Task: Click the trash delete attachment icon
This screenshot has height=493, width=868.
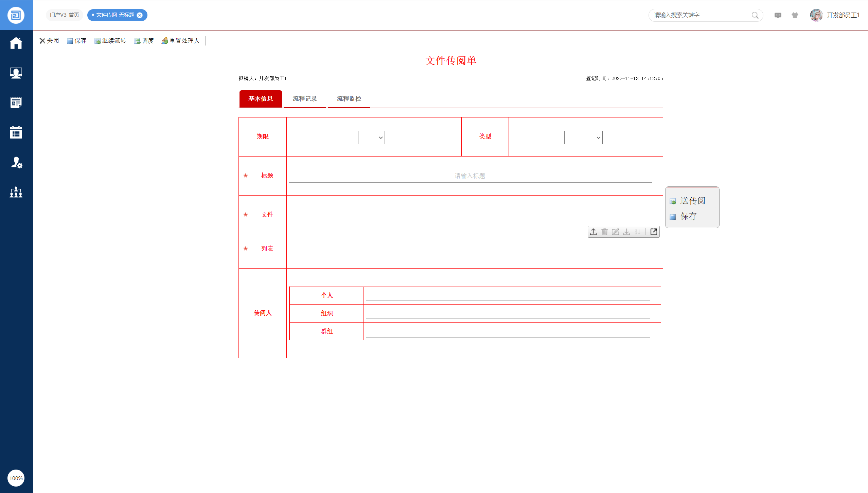Action: [604, 232]
